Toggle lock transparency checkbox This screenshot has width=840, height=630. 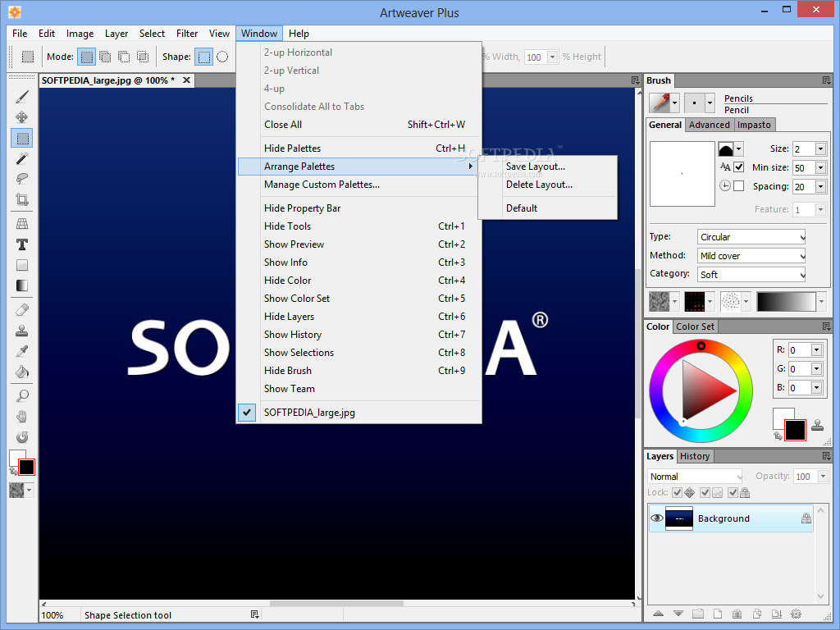point(705,492)
